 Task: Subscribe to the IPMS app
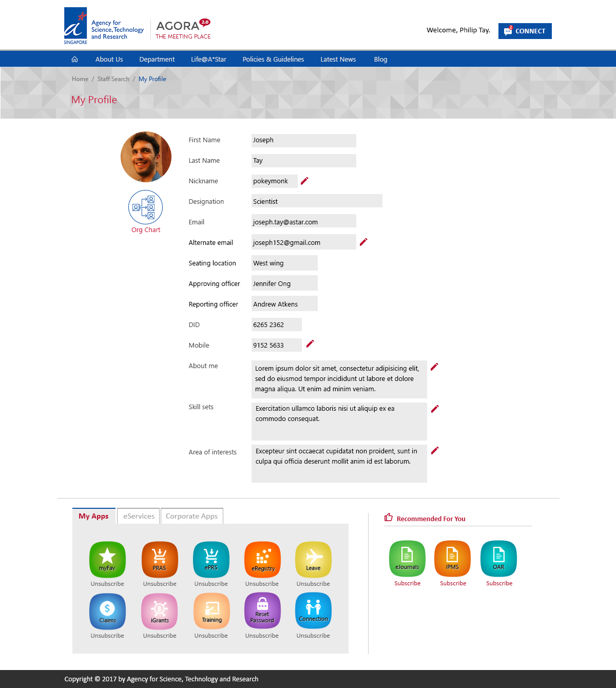tap(453, 583)
